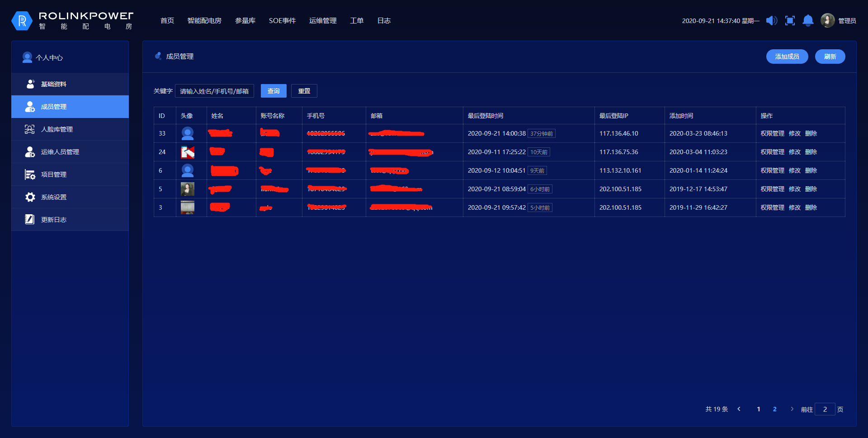868x438 pixels.
Task: Select 项目管理 in the sidebar
Action: pos(70,174)
